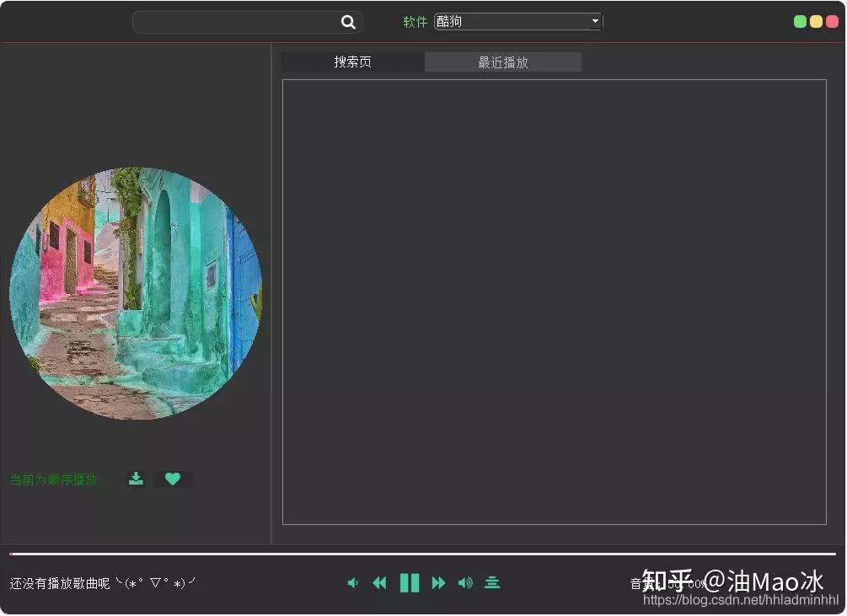Skip to the next track
The height and width of the screenshot is (616, 847).
coord(437,582)
